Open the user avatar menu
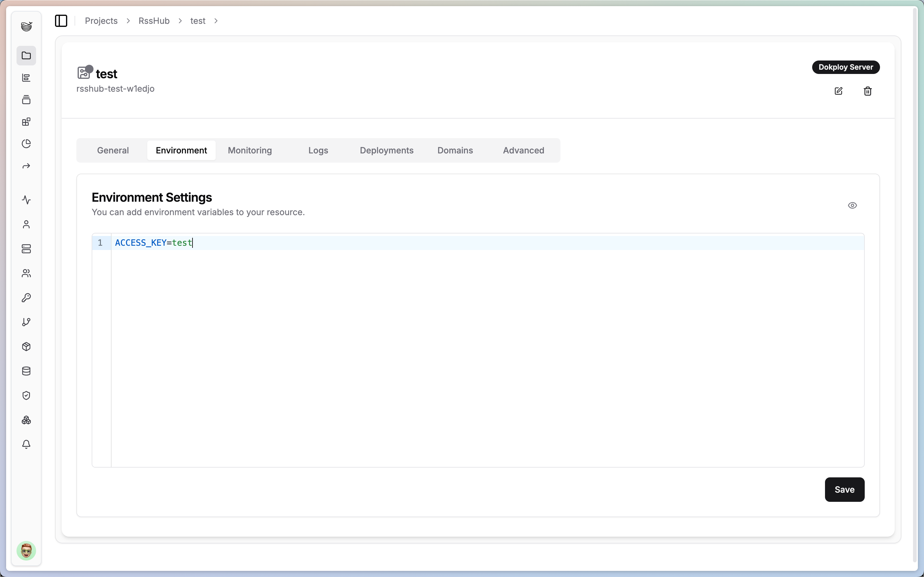 26,551
